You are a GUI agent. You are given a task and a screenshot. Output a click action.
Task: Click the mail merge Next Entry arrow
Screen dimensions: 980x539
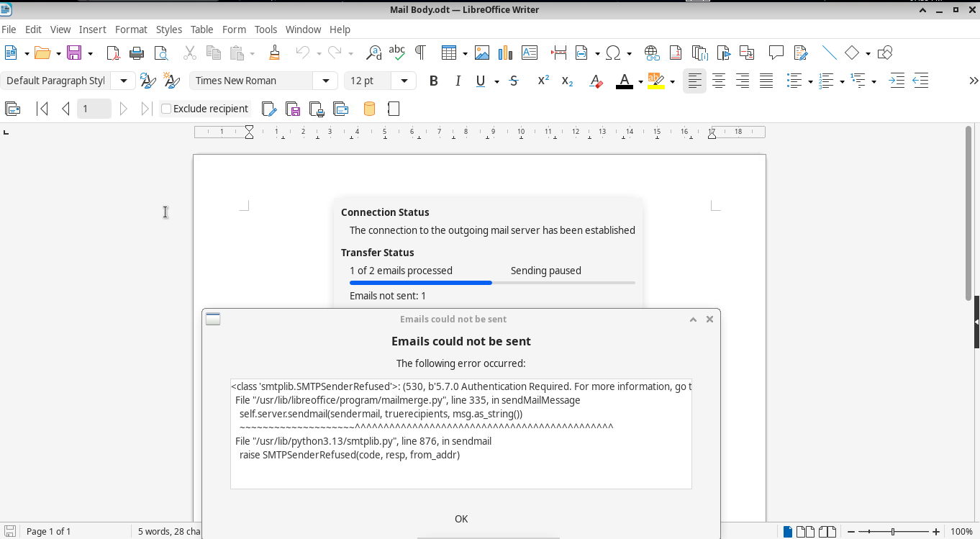(x=124, y=109)
